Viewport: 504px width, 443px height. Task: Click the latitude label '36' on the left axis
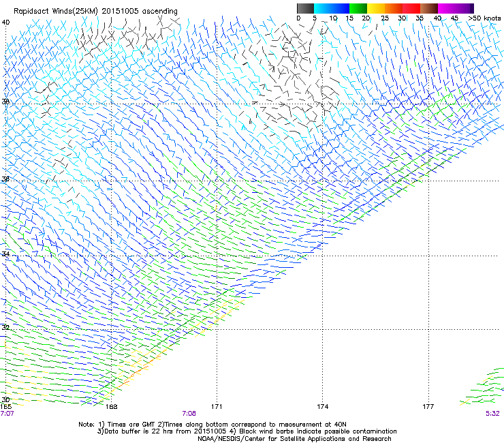point(5,179)
